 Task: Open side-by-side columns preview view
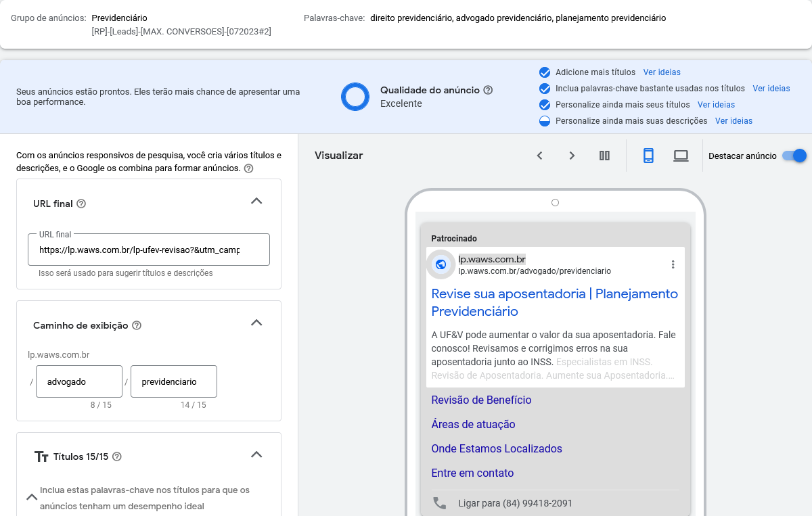[604, 156]
